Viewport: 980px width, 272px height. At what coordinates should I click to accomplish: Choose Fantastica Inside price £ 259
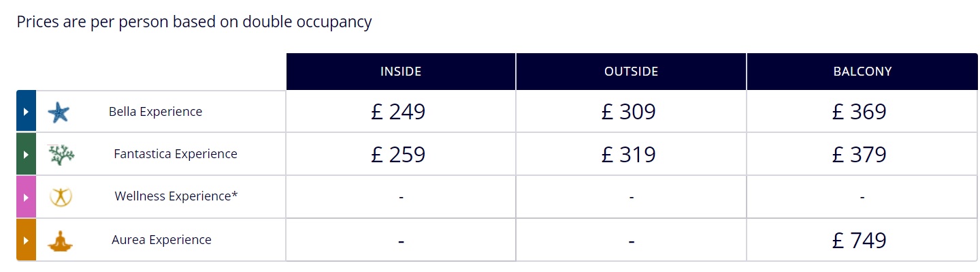(398, 155)
